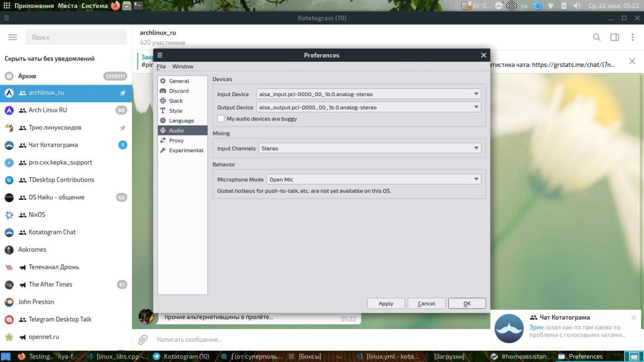Open Telegram Desktop Talk chat
The width and height of the screenshot is (644, 362).
(x=66, y=320)
